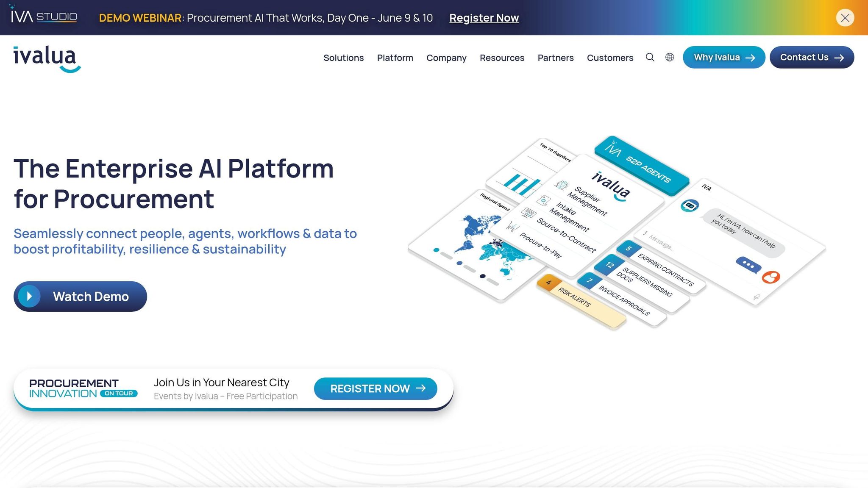Click the INVOICE APPROVALS card
868x488 pixels.
coord(621,299)
